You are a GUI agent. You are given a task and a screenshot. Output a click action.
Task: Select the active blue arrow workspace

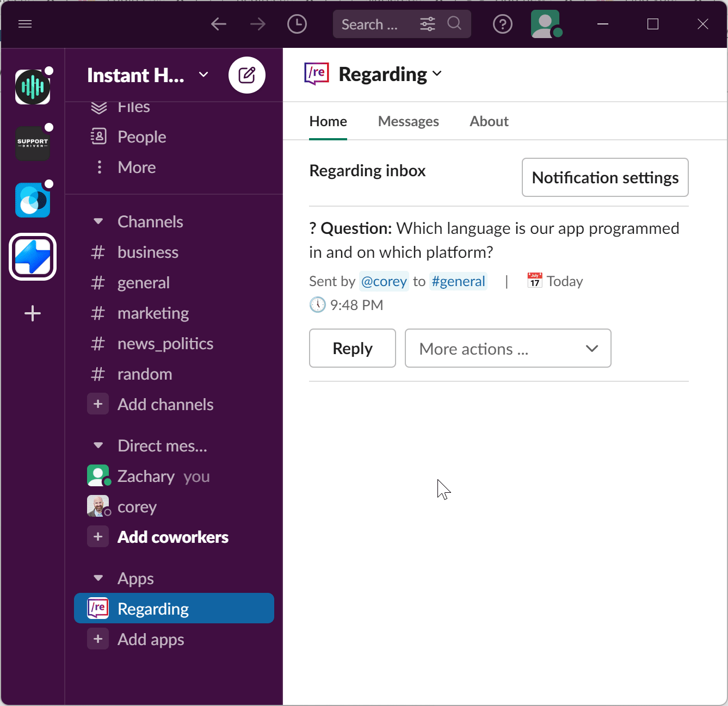point(33,257)
